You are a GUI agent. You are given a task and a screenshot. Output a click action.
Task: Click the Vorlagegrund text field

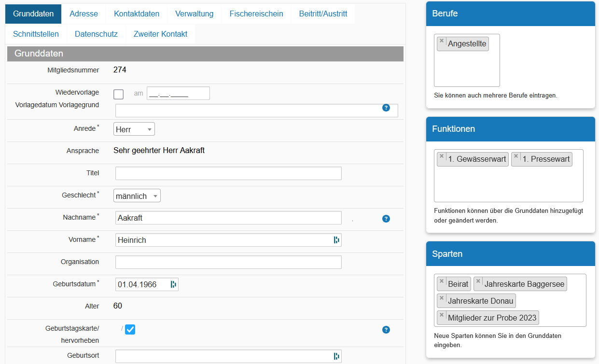(257, 111)
